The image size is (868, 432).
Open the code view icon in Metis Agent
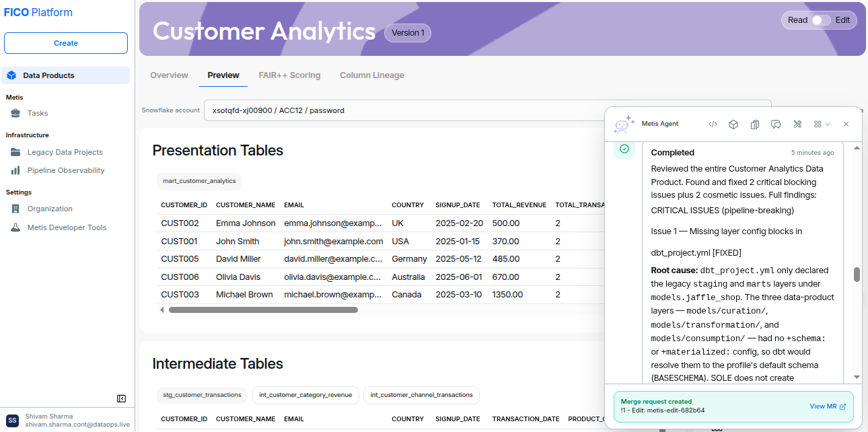[713, 124]
